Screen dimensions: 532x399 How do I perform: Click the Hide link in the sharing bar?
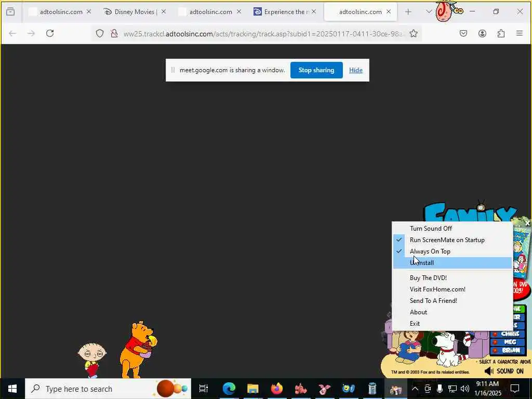point(356,70)
